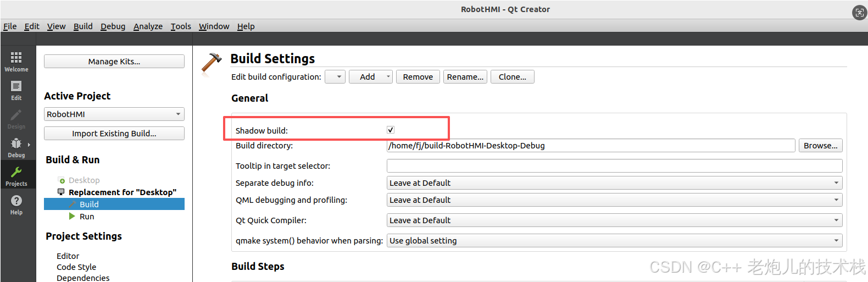868x282 pixels.
Task: Open the File menu
Action: click(10, 26)
